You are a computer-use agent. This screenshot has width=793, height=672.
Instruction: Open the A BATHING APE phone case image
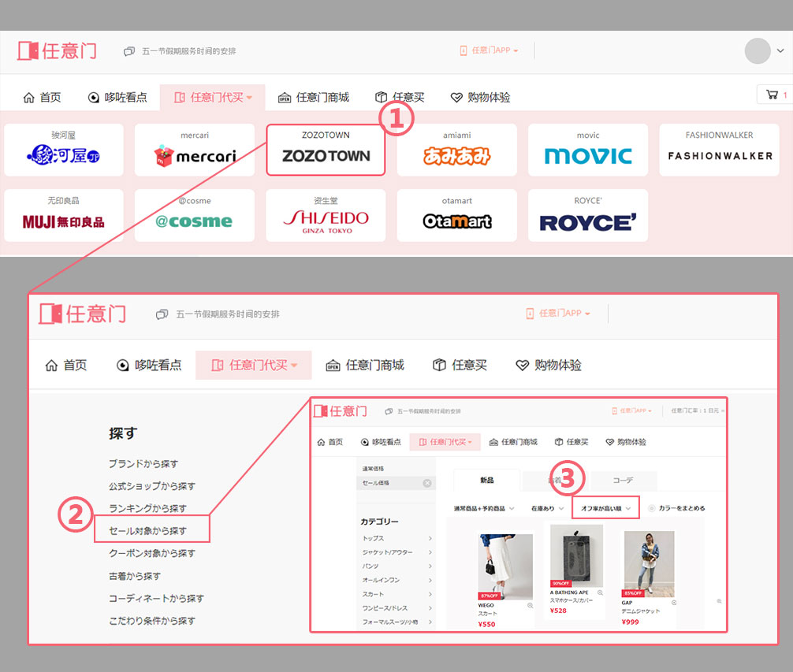[576, 555]
